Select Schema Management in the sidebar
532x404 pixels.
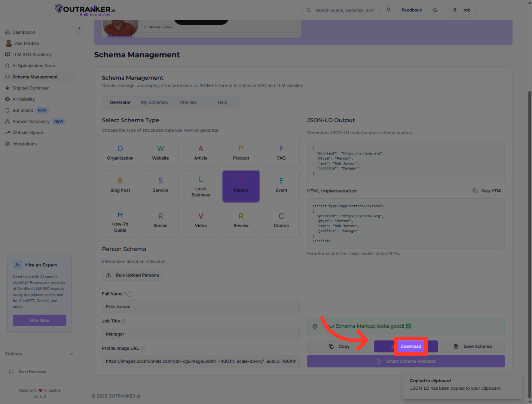click(x=40, y=77)
